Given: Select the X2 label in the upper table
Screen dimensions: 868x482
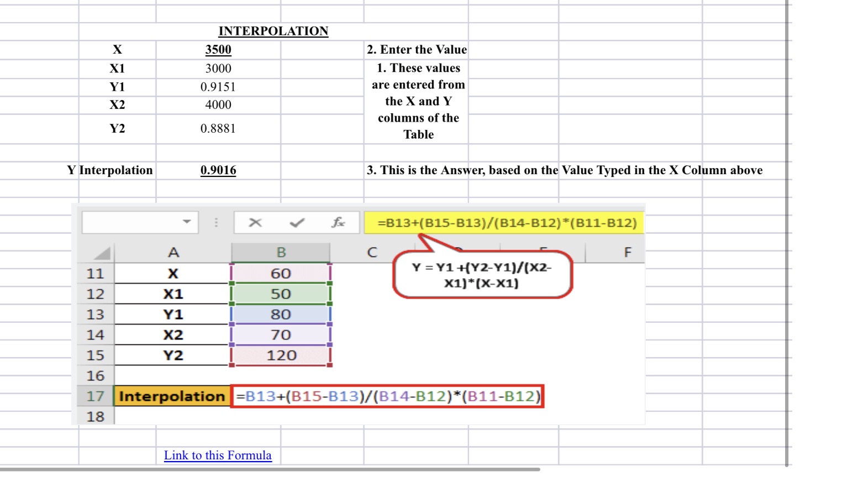Looking at the screenshot, I should 117,105.
